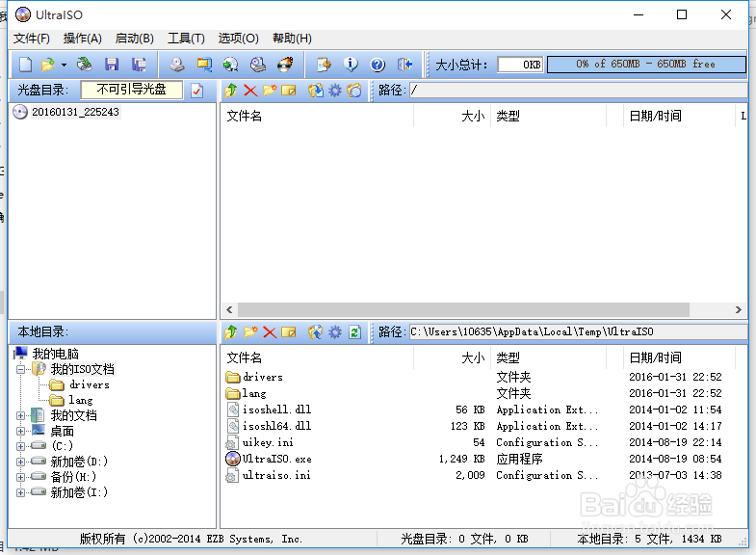
Task: Click the local path field showing C:\Users\10635
Action: (x=579, y=332)
